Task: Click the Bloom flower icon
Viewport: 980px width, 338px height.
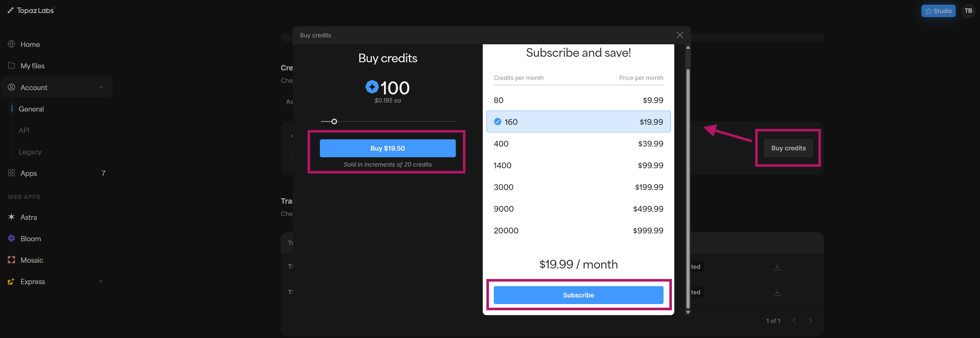Action: click(11, 238)
